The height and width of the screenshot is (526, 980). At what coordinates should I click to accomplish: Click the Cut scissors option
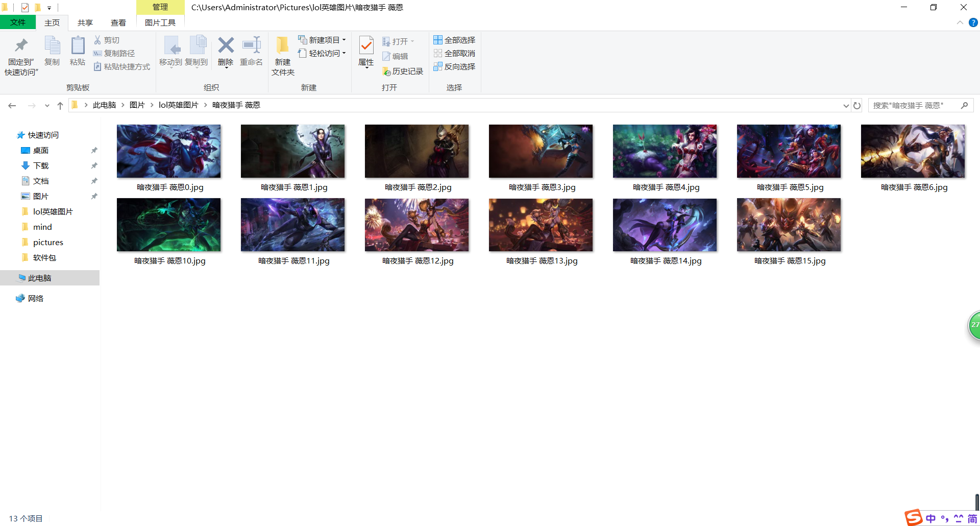click(x=107, y=40)
